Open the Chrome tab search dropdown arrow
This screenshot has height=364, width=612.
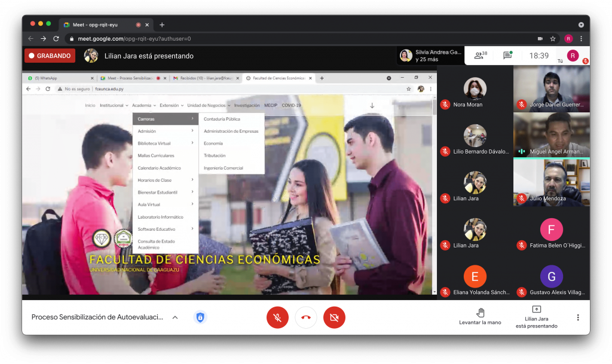[581, 25]
